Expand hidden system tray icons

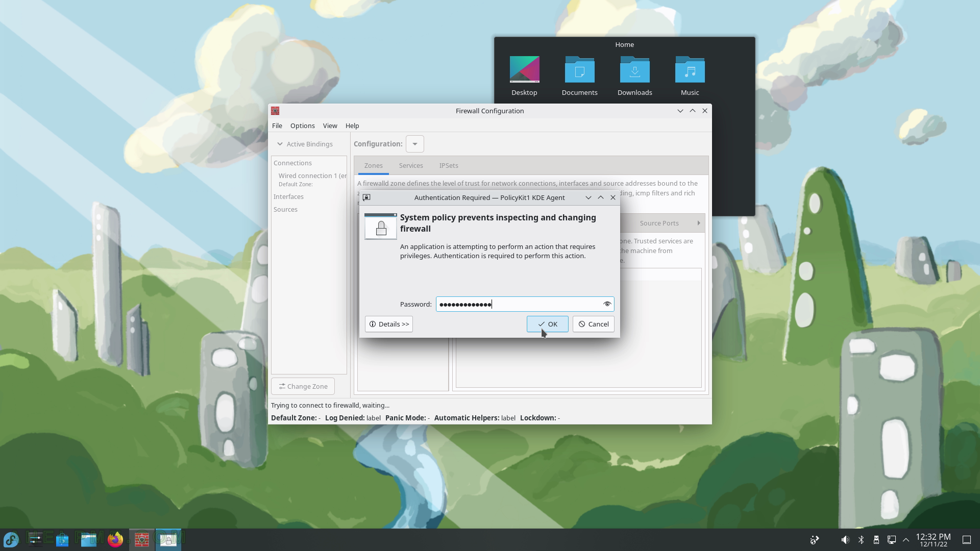coord(906,540)
